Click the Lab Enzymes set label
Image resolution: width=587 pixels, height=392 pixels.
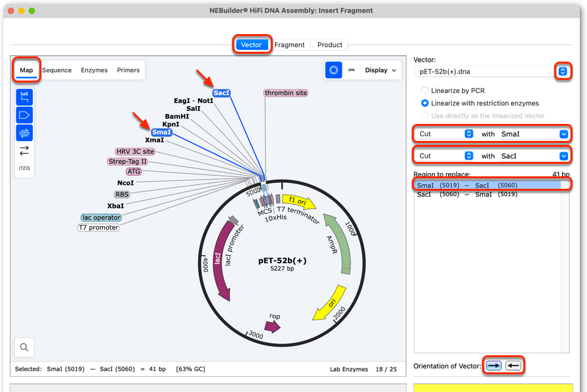pos(349,369)
